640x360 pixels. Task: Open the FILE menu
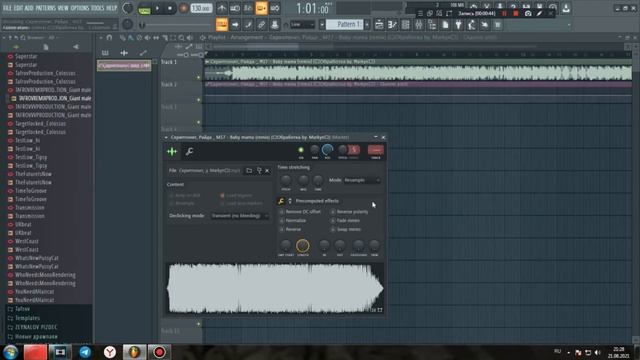[x=7, y=8]
